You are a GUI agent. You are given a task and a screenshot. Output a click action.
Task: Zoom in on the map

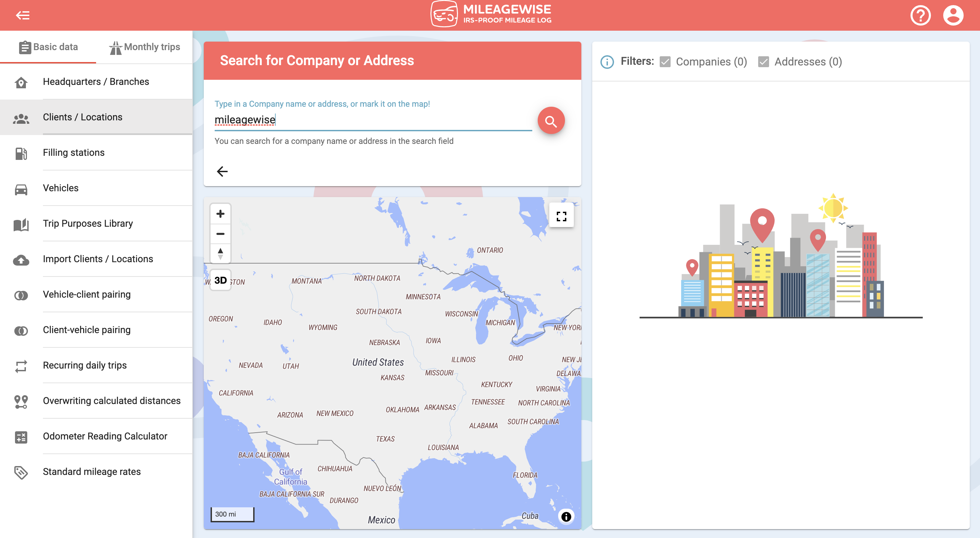tap(220, 214)
